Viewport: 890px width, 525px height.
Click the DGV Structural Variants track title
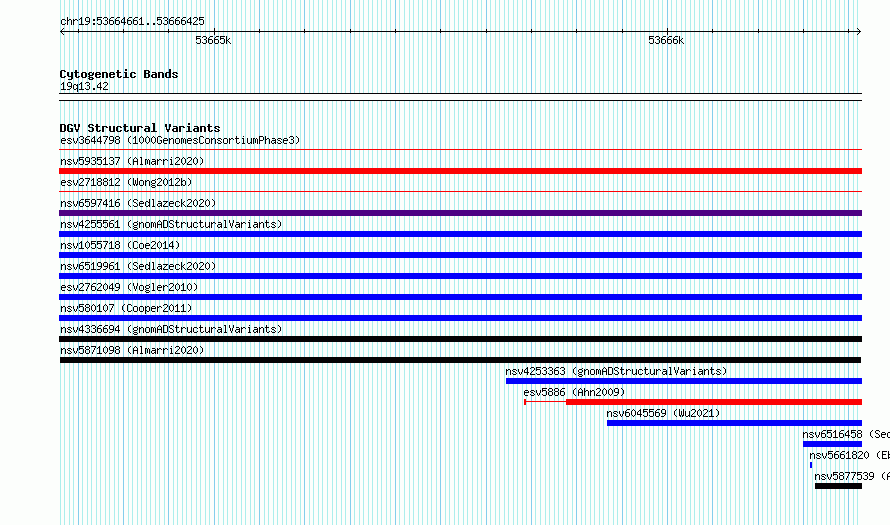pos(140,128)
